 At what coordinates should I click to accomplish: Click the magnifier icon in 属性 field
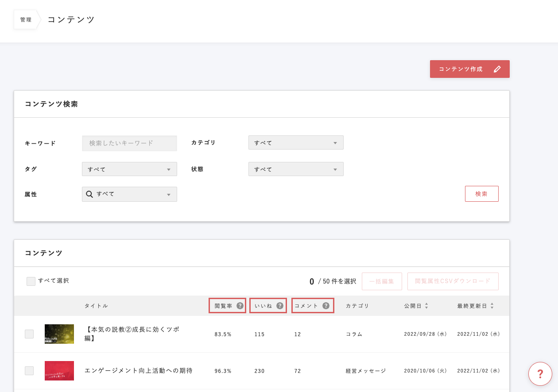point(89,194)
